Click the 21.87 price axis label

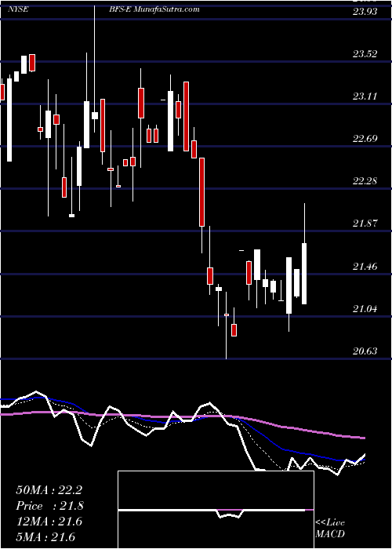point(365,224)
